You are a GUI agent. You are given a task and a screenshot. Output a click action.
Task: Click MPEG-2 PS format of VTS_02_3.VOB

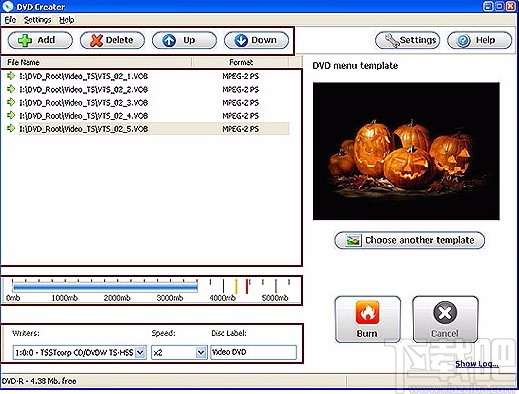(x=240, y=103)
